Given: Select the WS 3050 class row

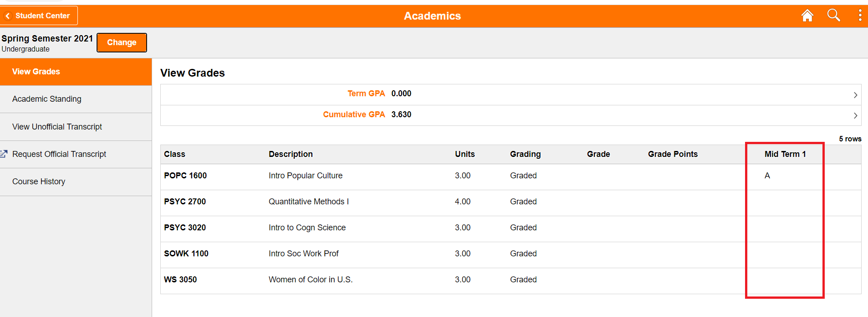Looking at the screenshot, I should [x=180, y=280].
